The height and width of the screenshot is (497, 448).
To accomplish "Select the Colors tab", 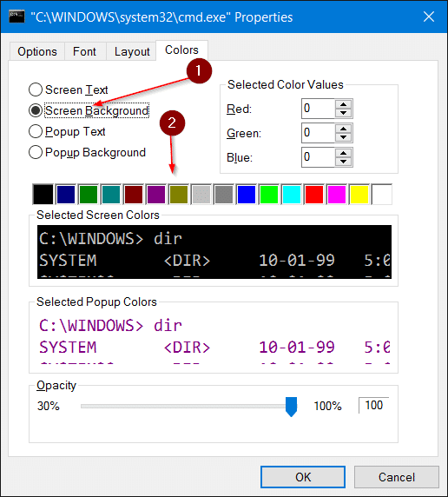I will 181,50.
